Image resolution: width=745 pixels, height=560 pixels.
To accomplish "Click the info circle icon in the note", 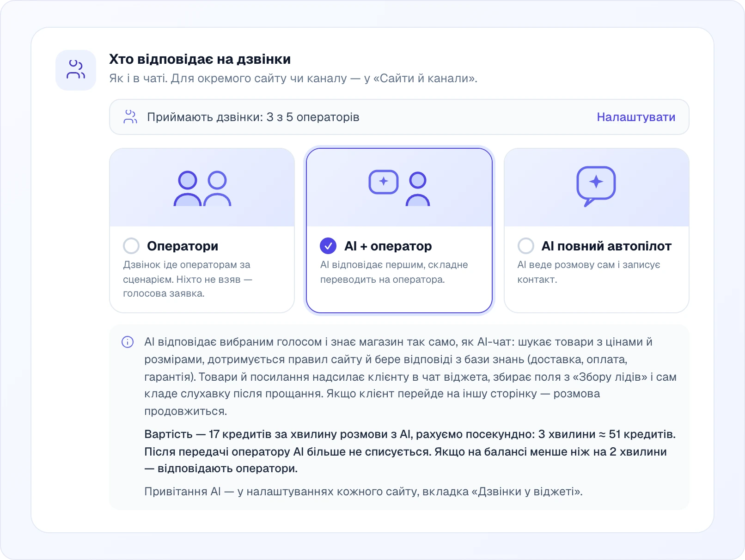I will [x=128, y=342].
